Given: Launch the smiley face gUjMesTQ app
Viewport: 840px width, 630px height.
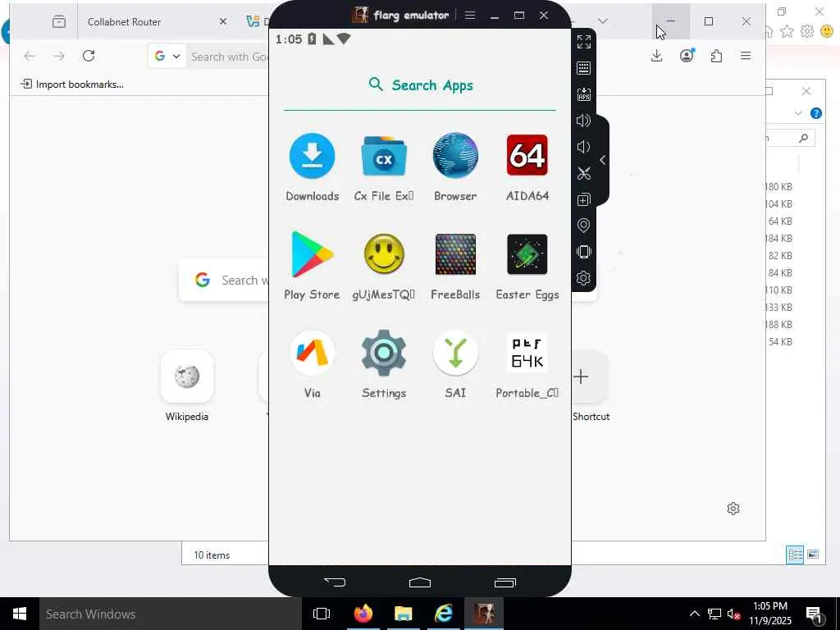Looking at the screenshot, I should (384, 254).
